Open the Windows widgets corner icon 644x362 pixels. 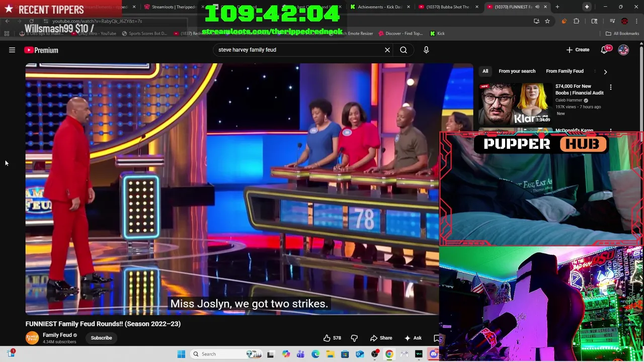pyautogui.click(x=11, y=353)
